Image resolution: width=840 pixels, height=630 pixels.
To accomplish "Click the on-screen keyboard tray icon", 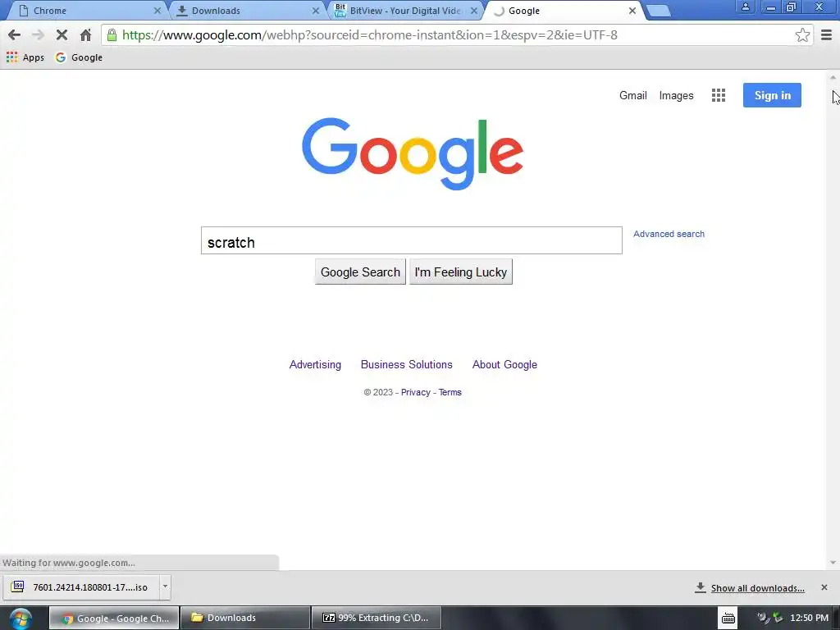I will (728, 619).
